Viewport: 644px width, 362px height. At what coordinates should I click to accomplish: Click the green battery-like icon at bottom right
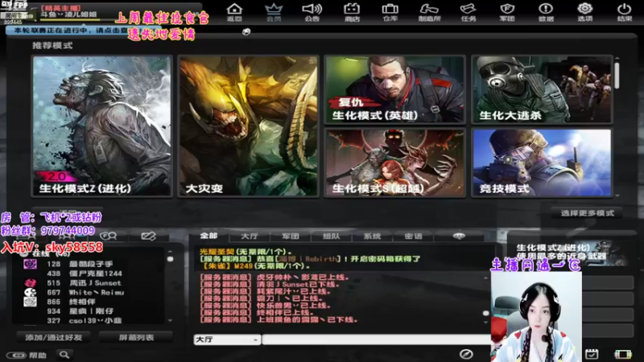click(622, 354)
